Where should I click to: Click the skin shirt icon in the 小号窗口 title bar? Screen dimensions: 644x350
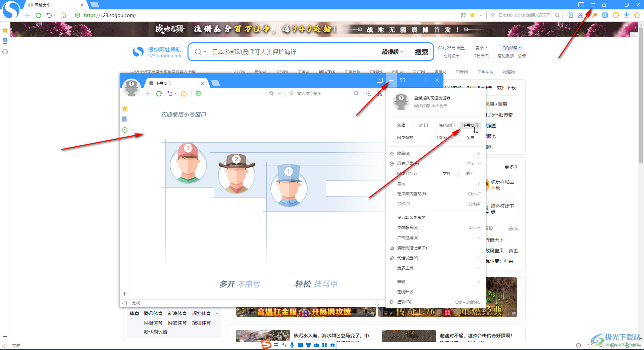point(403,80)
